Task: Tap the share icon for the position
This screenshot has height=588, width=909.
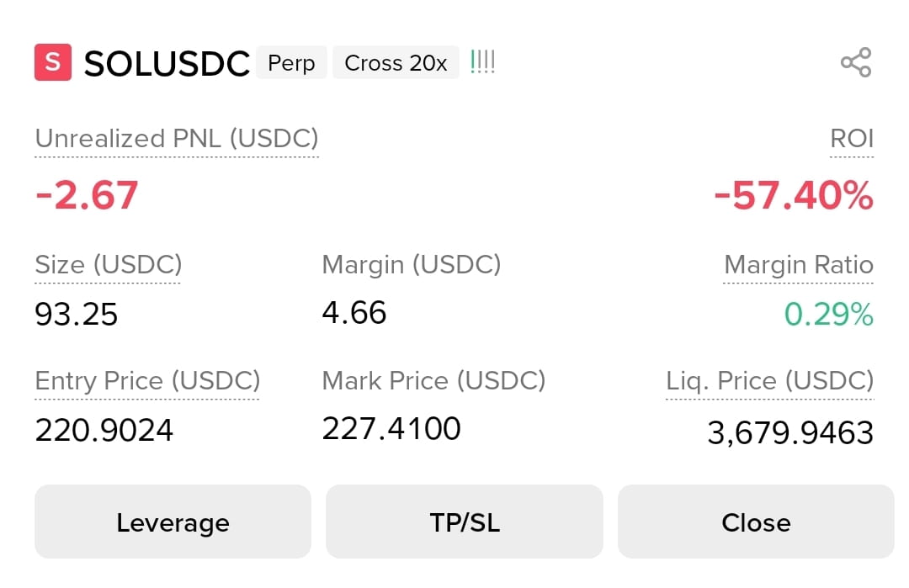Action: [x=856, y=62]
